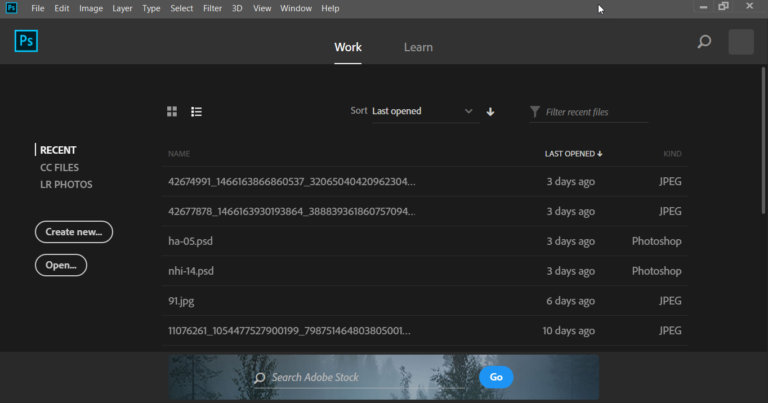This screenshot has width=768, height=403.
Task: Open the Type menu
Action: pyautogui.click(x=151, y=8)
